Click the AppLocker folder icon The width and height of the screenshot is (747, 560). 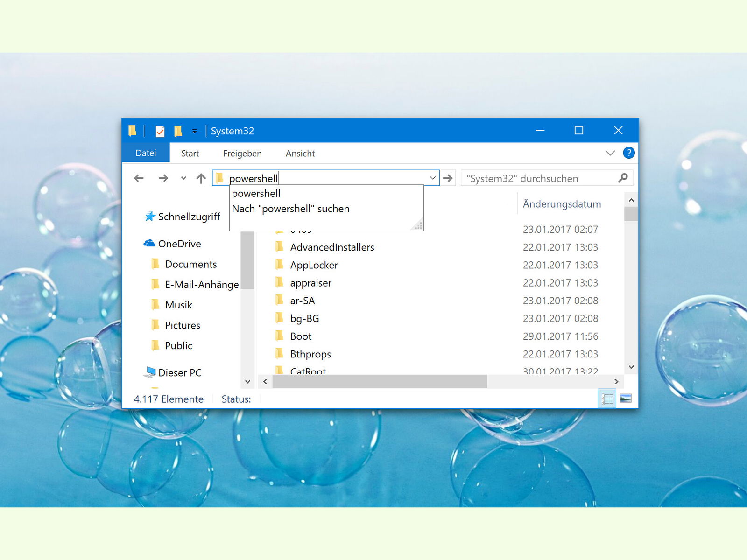[279, 265]
